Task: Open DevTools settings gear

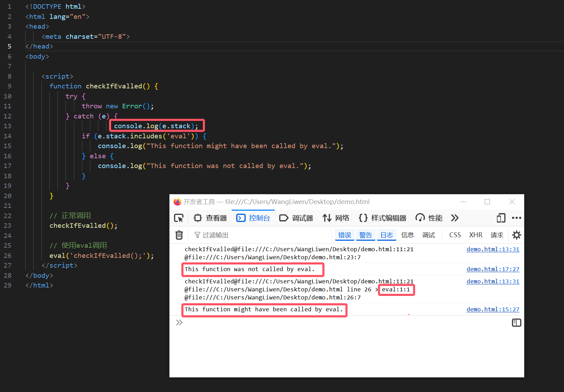Action: [516, 235]
